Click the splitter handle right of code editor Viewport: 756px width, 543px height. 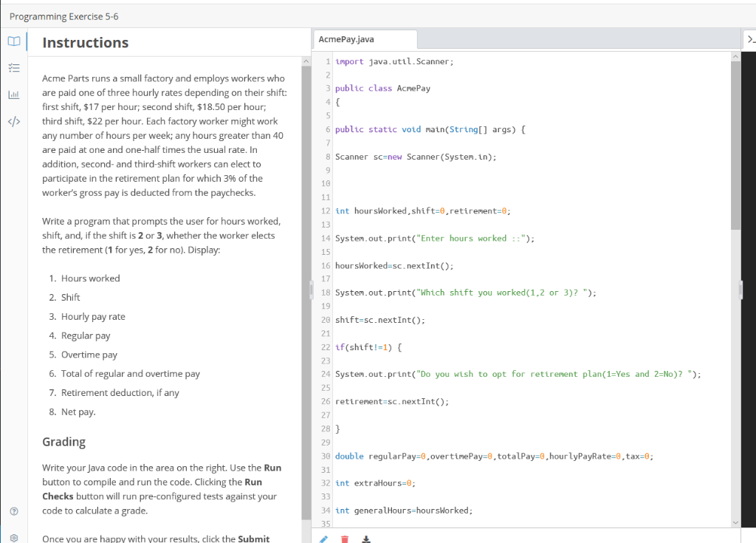pos(741,290)
